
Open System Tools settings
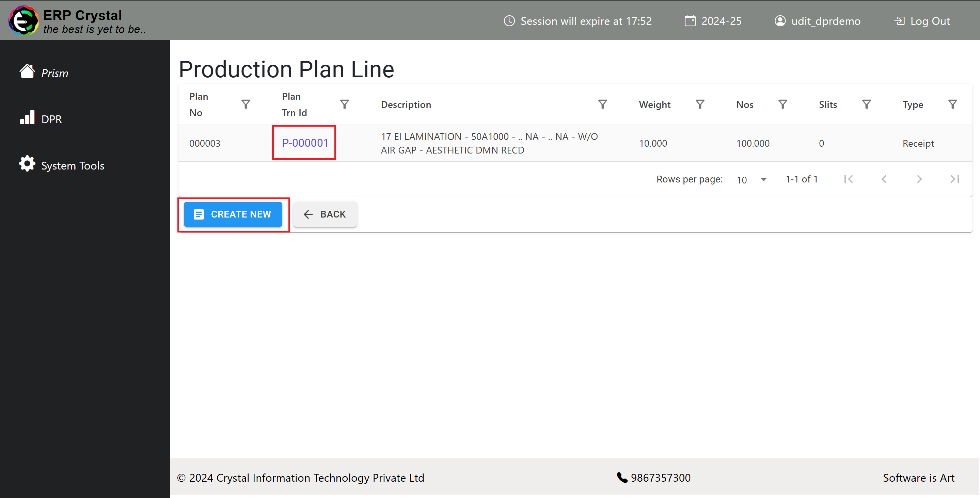click(73, 166)
